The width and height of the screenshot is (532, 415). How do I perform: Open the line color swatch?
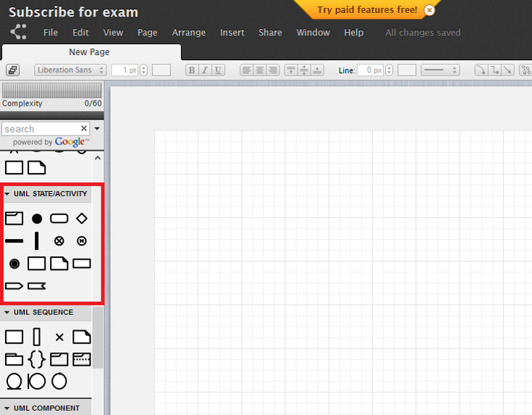tap(407, 70)
